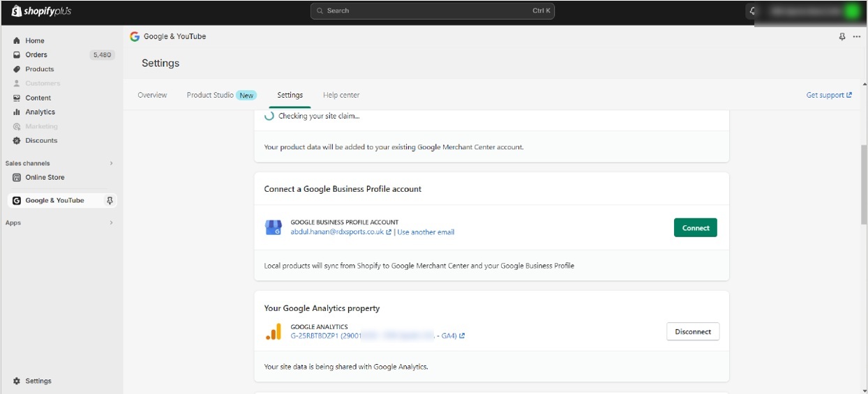Click the Google Analytics logo icon
868x394 pixels.
(274, 332)
